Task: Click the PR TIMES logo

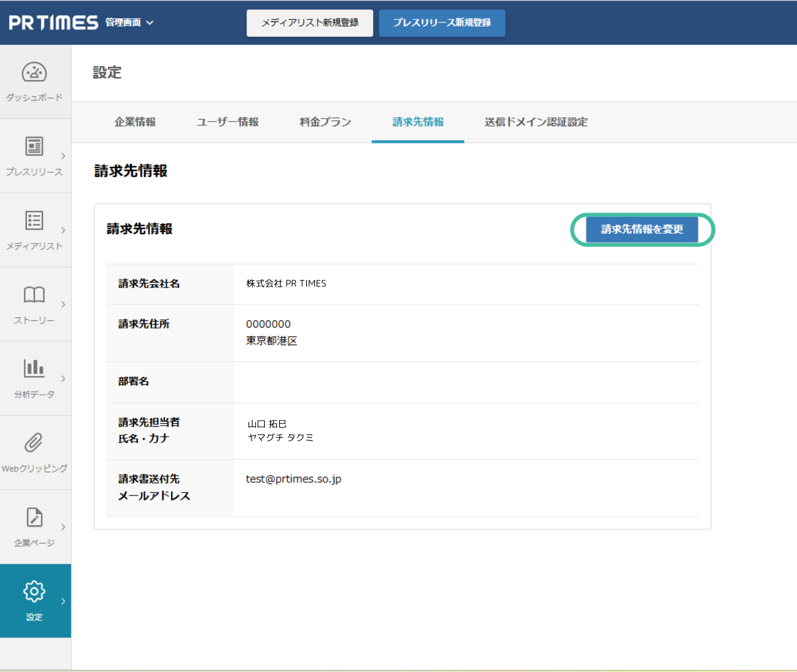Action: tap(53, 23)
